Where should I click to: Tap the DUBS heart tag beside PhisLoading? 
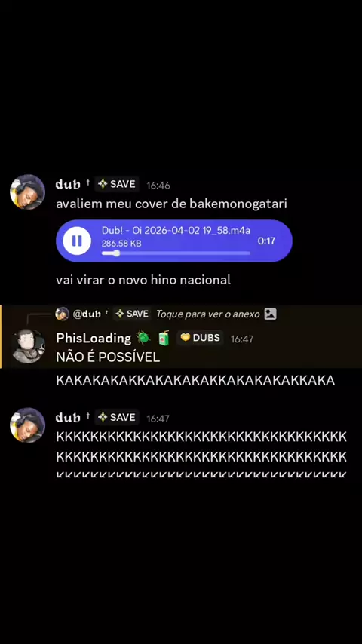200,338
